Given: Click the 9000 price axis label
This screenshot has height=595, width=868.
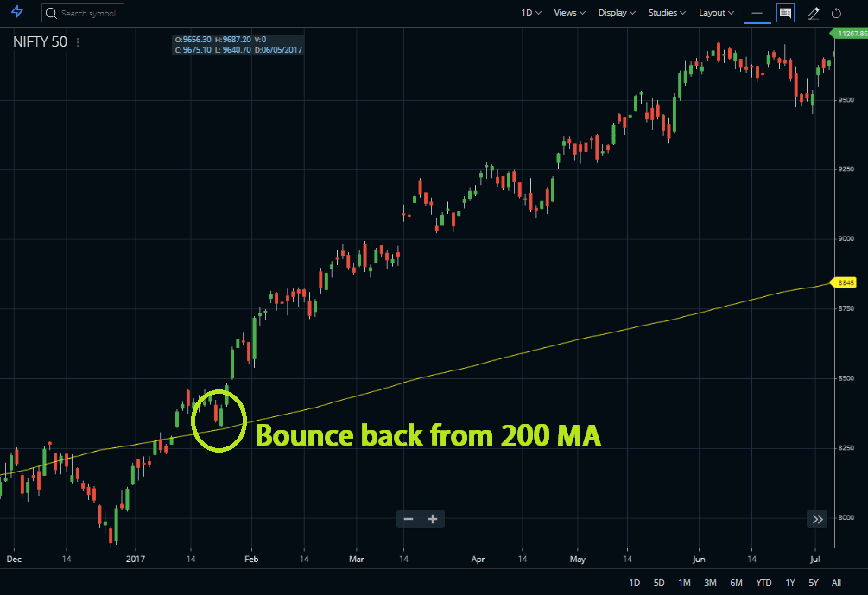Looking at the screenshot, I should [846, 238].
